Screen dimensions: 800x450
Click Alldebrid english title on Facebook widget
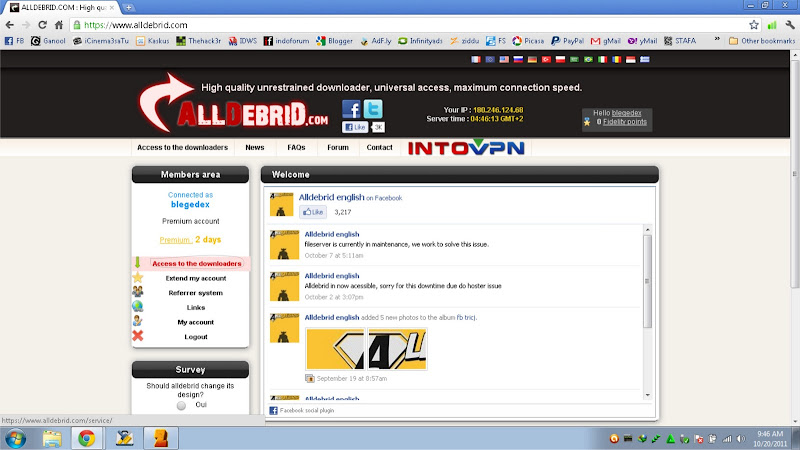332,197
